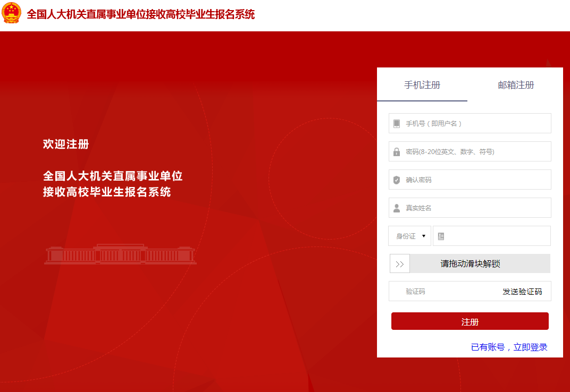Click the black arrow next to 身份证

click(x=424, y=236)
